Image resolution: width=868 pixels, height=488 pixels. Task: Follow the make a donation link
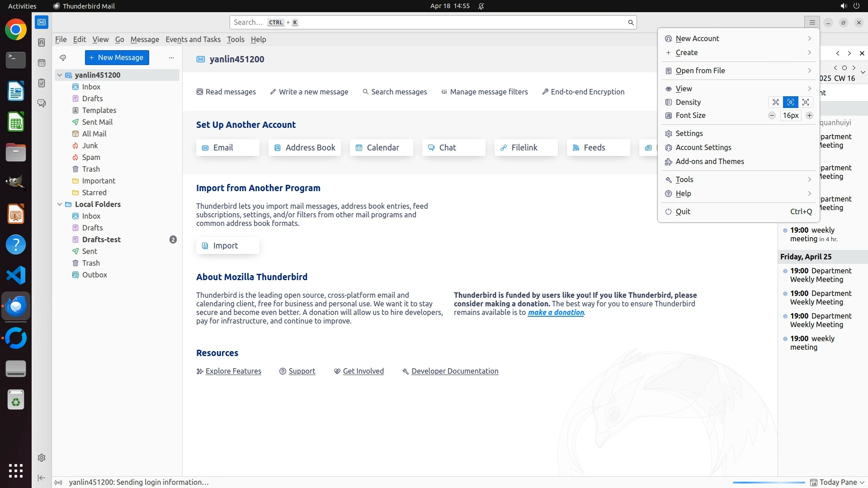click(556, 312)
